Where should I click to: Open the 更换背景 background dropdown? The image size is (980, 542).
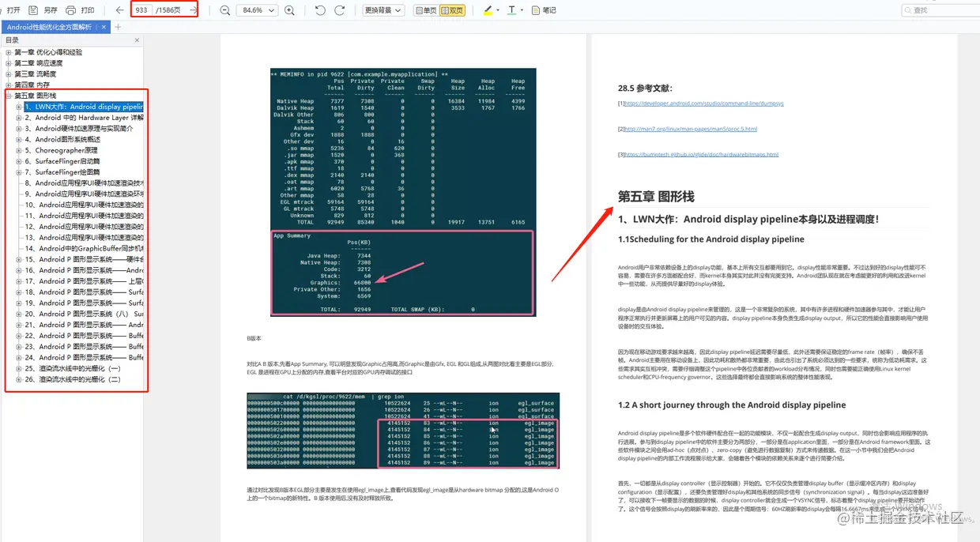tap(383, 10)
